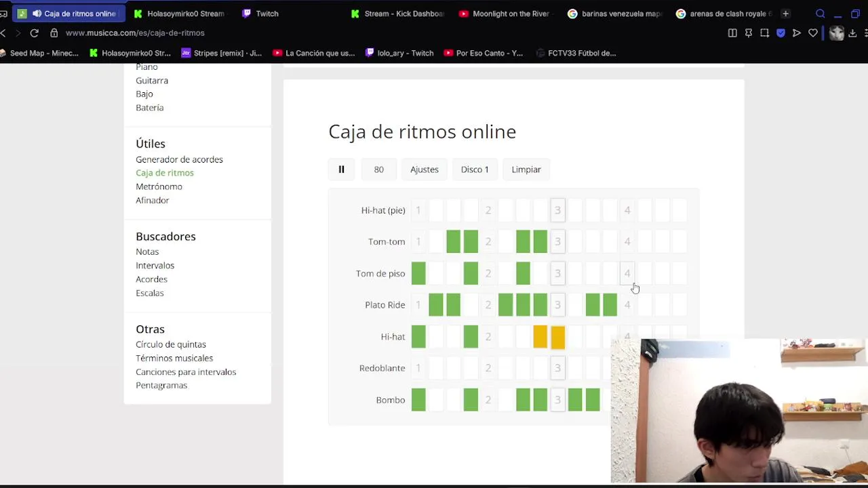The width and height of the screenshot is (868, 488).
Task: Go forward with the browser forward arrow
Action: pyautogui.click(x=18, y=33)
